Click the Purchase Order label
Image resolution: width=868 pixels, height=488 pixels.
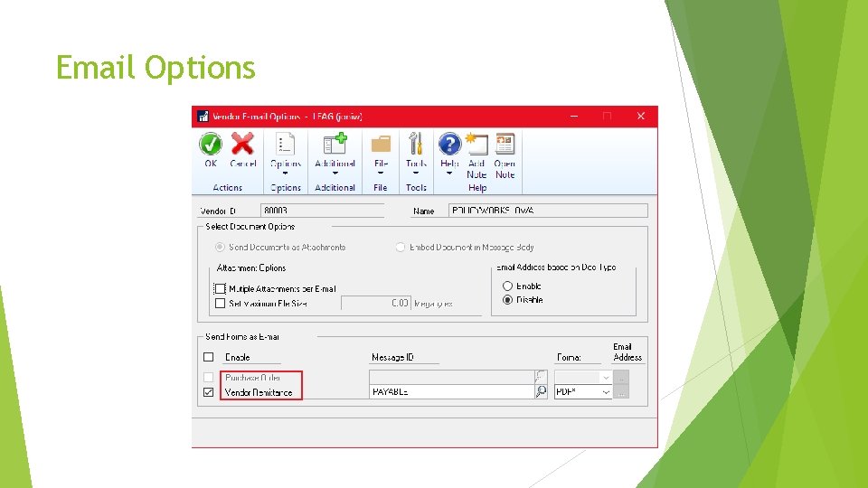point(252,378)
